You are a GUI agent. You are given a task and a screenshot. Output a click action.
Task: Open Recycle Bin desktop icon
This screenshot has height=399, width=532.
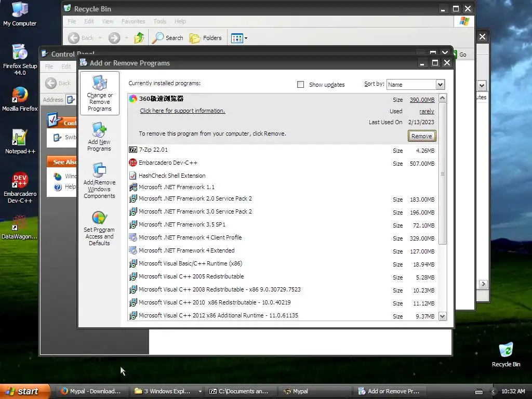pyautogui.click(x=506, y=355)
